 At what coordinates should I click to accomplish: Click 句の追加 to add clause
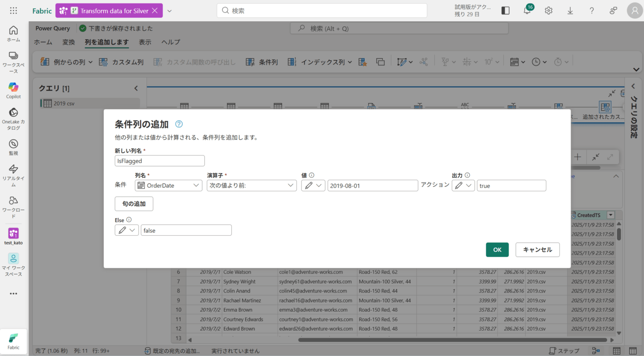point(134,204)
